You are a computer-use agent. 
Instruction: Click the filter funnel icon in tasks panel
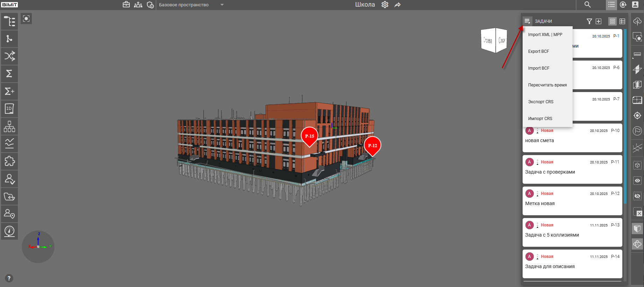(x=589, y=21)
